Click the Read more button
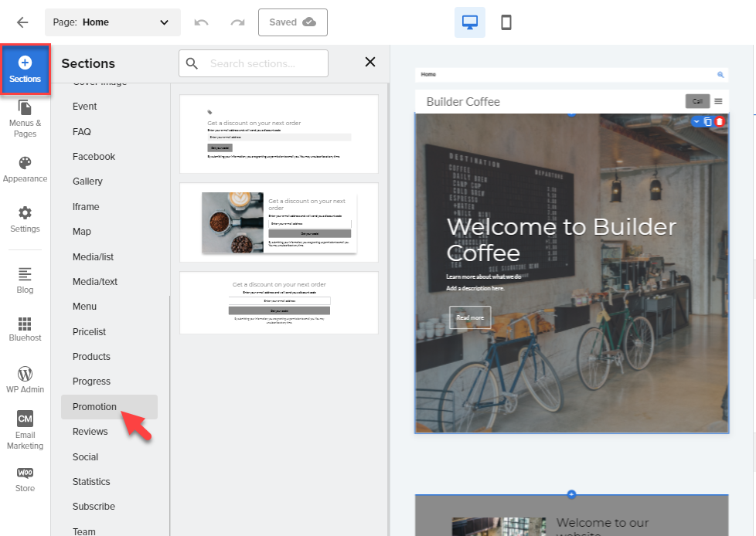The height and width of the screenshot is (536, 756). coord(470,317)
